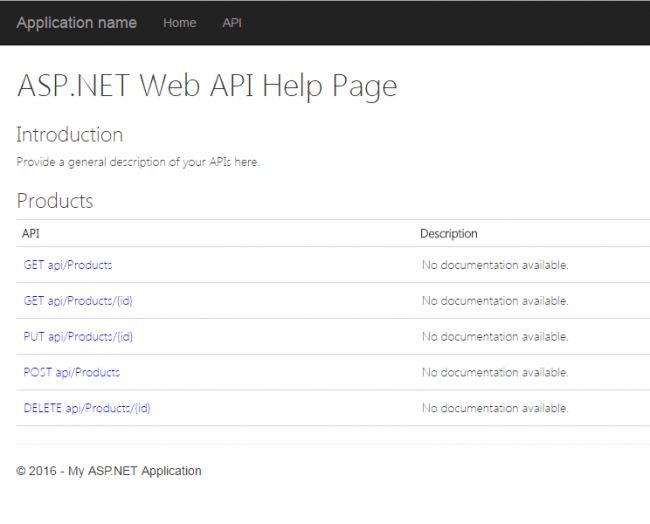Click the description text for GET api/Products/{id}
This screenshot has width=650, height=524.
click(x=495, y=301)
